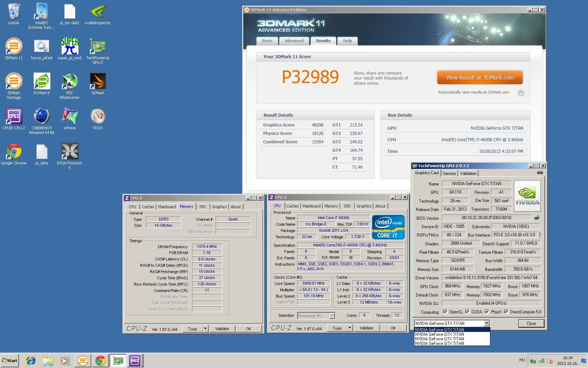Launch Intel Extreme Tuning desktop shortcut
The image size is (588, 368).
pos(42,16)
